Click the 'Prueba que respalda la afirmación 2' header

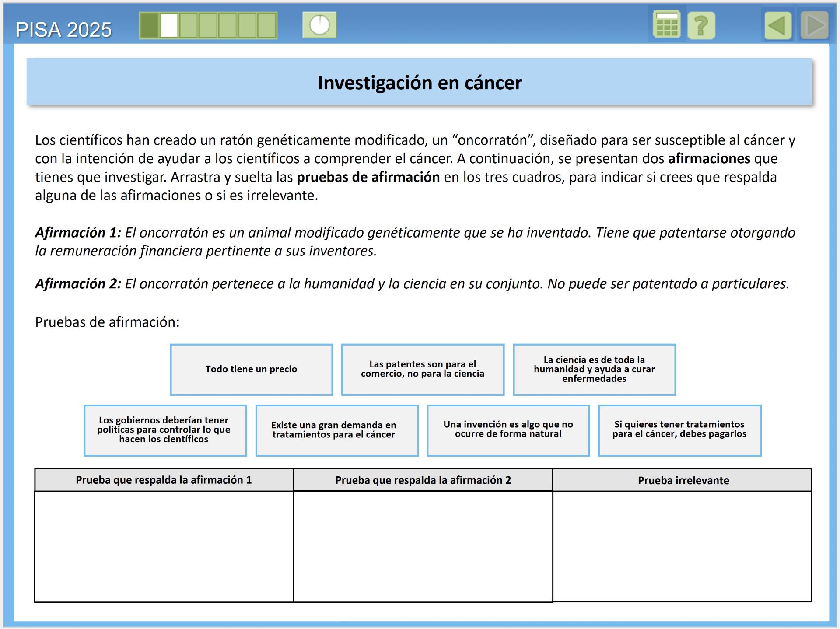click(423, 480)
